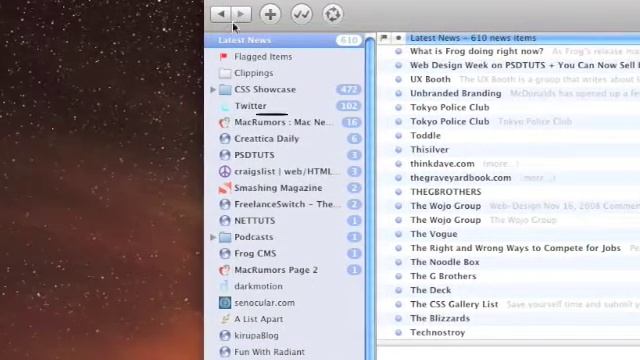Open Flagged Items with red flag icon
This screenshot has width=640, height=360.
[x=224, y=57]
